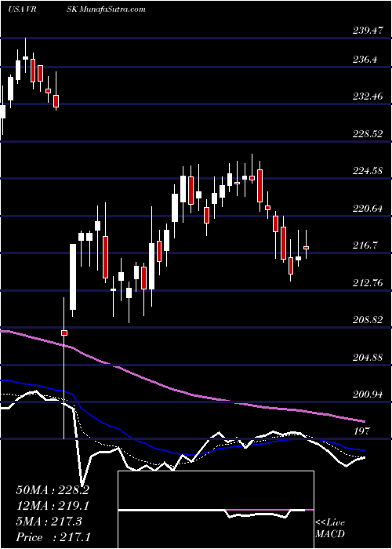Click the 12MA : 219.1 reading
Image resolution: width=392 pixels, height=549 pixels.
tap(53, 506)
